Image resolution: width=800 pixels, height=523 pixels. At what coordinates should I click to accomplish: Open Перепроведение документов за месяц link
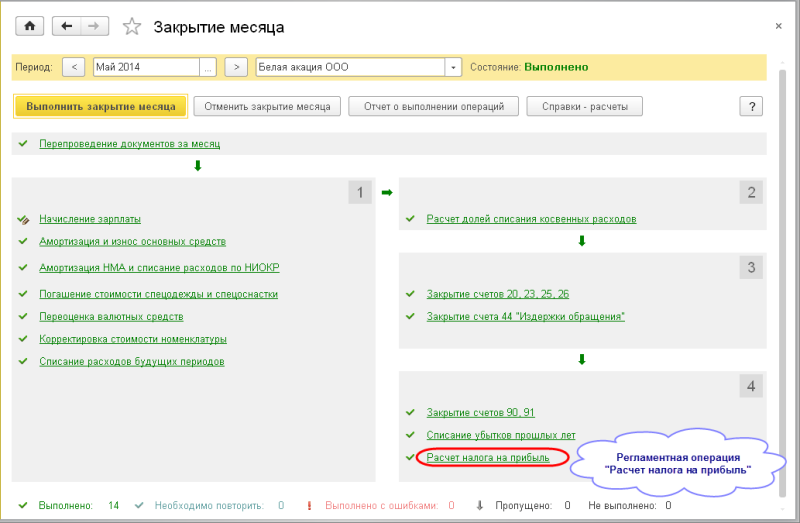(129, 143)
